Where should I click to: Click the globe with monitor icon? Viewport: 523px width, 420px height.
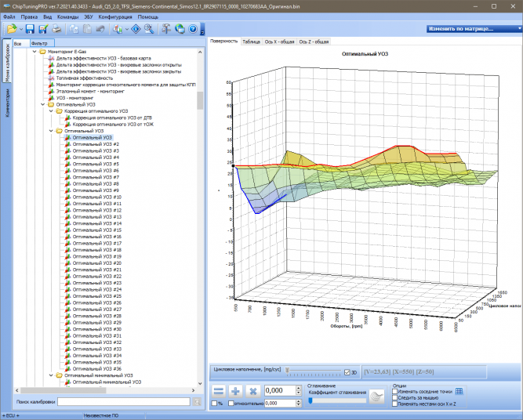pos(180,29)
